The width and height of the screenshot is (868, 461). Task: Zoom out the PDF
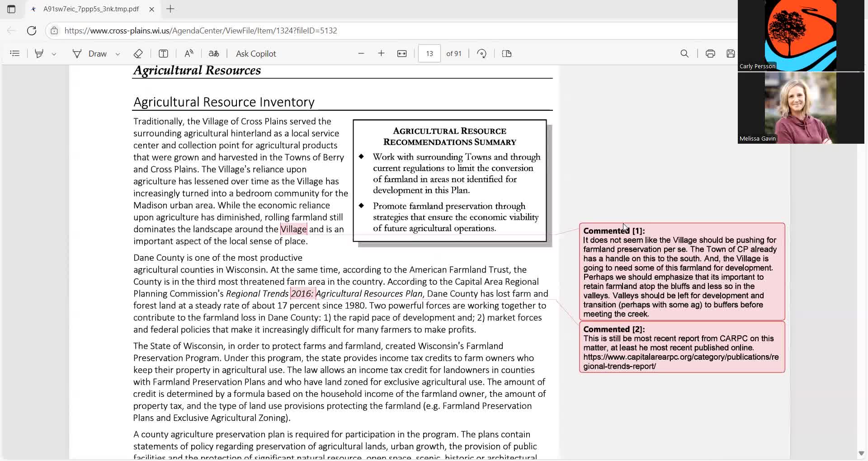[361, 53]
